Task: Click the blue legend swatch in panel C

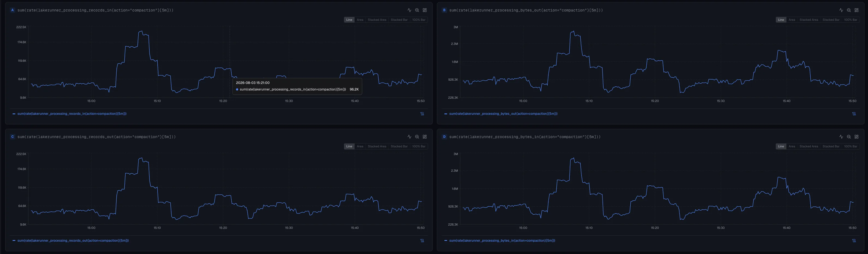Action: click(14, 241)
